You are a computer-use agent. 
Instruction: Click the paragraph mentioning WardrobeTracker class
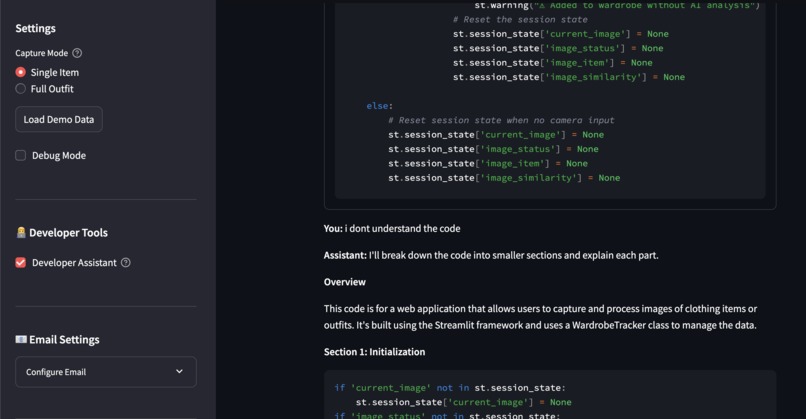(540, 317)
